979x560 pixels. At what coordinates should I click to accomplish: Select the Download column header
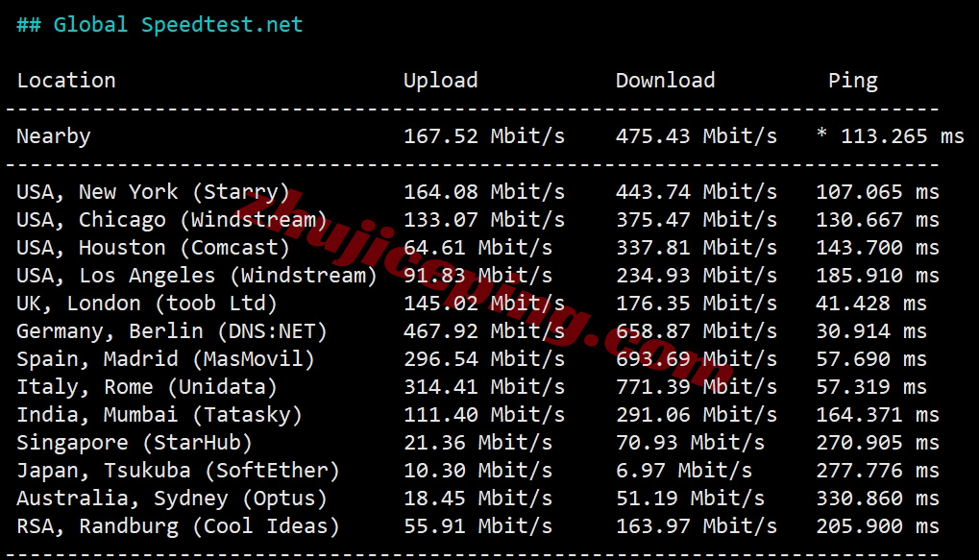pyautogui.click(x=666, y=81)
